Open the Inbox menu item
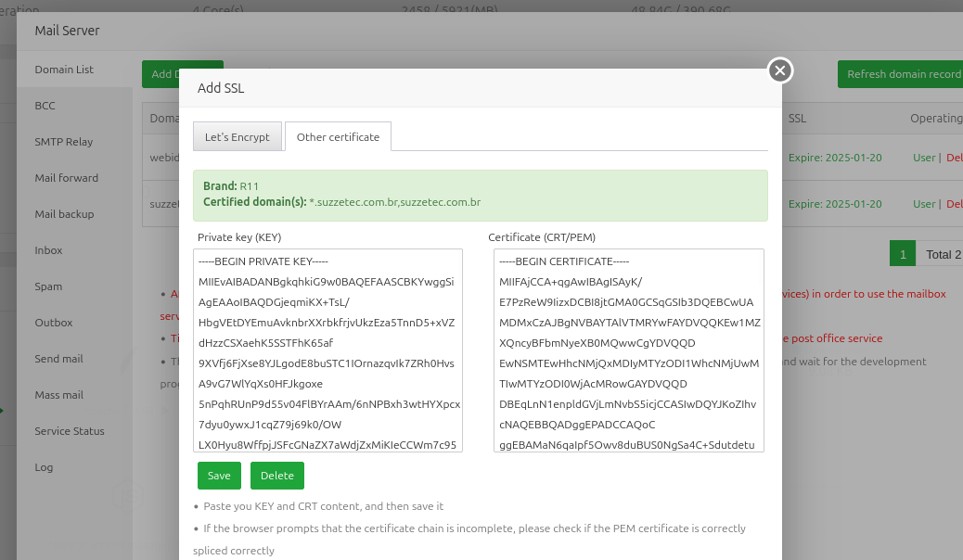 [x=48, y=250]
